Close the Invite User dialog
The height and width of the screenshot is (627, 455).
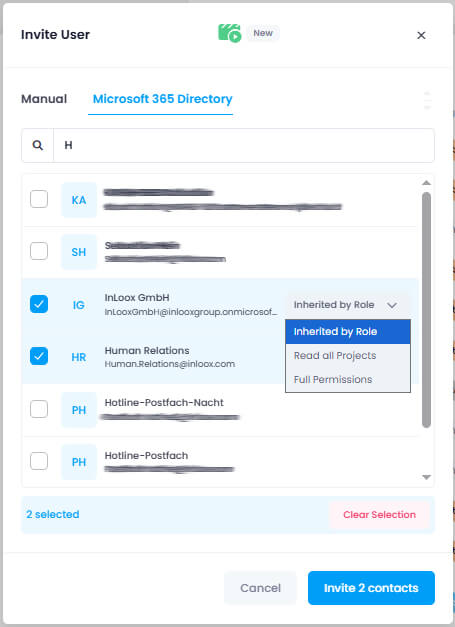(421, 35)
